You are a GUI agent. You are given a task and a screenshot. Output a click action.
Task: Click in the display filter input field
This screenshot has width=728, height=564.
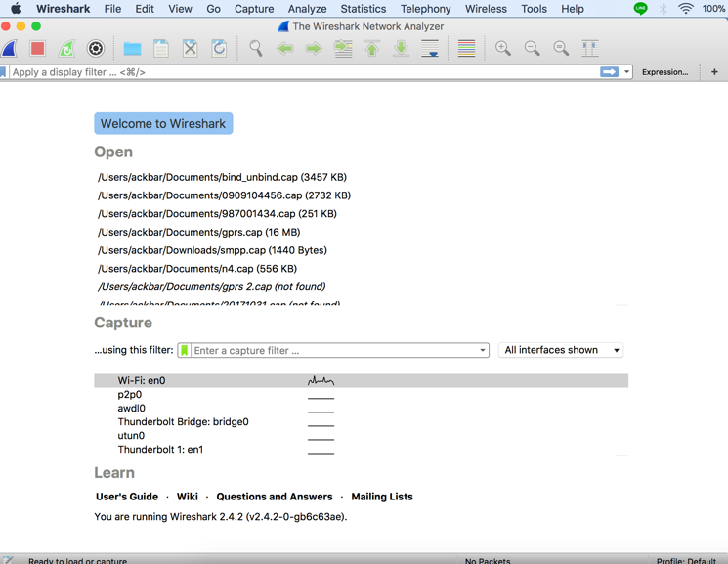[304, 72]
